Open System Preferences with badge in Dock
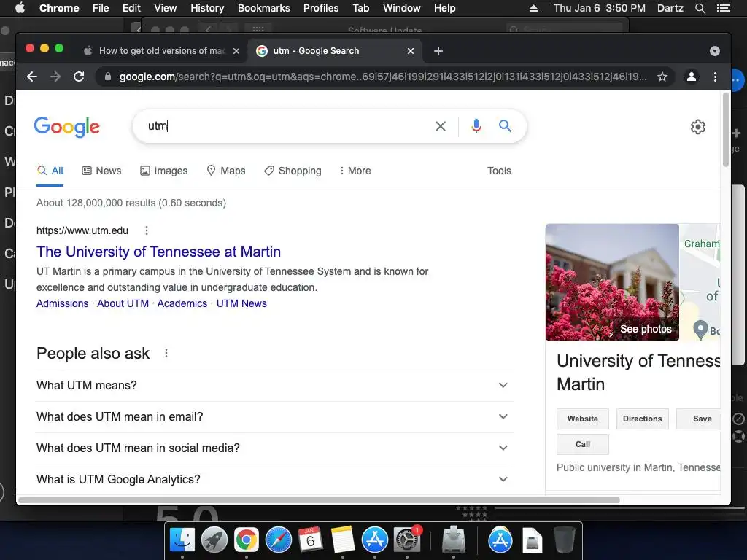 point(406,540)
